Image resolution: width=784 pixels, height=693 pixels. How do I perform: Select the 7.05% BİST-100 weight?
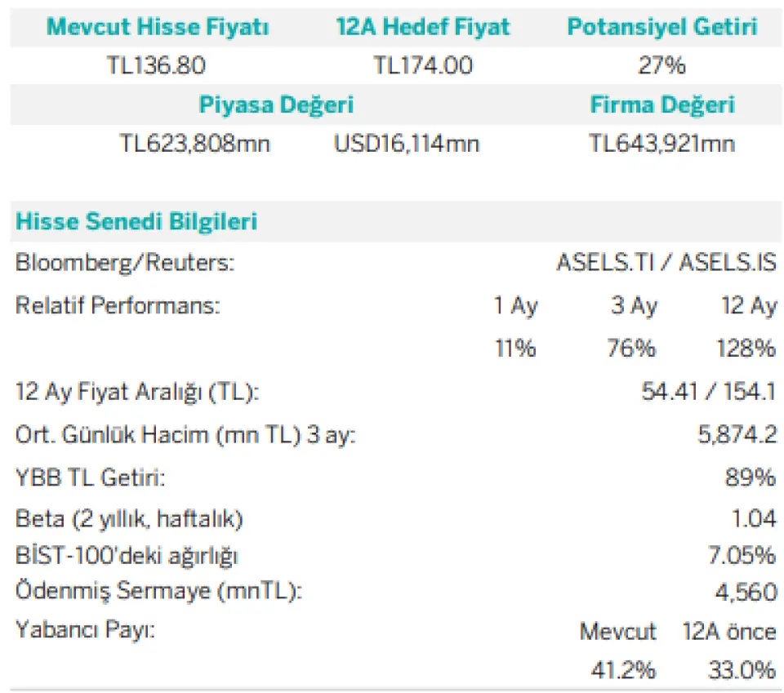[742, 555]
